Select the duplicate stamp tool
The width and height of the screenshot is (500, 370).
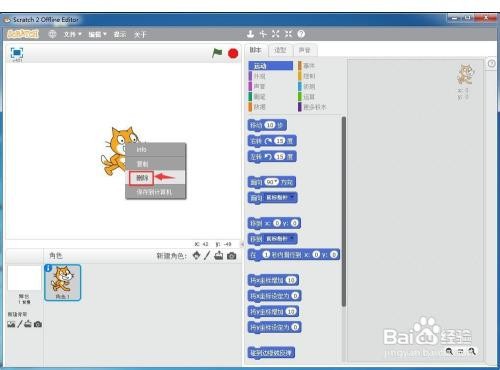pos(250,34)
